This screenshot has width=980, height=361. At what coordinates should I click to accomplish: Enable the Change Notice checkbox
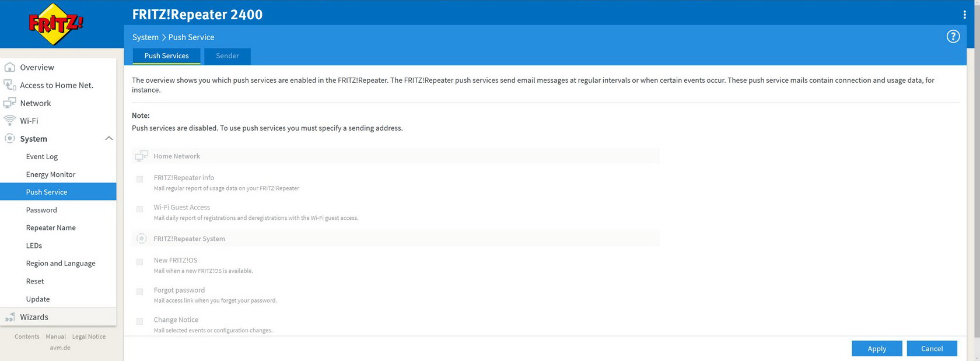click(x=139, y=321)
